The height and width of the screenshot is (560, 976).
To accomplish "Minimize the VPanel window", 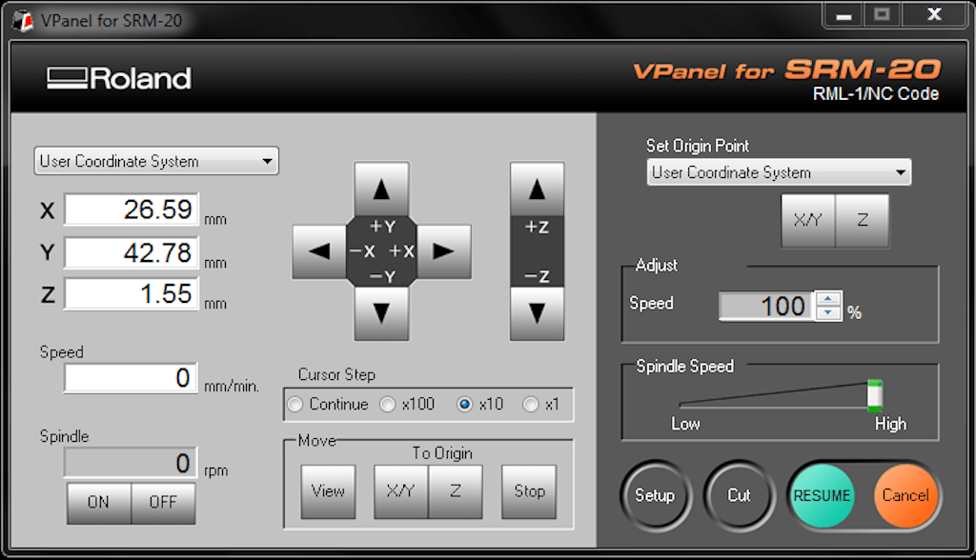I will click(x=844, y=15).
